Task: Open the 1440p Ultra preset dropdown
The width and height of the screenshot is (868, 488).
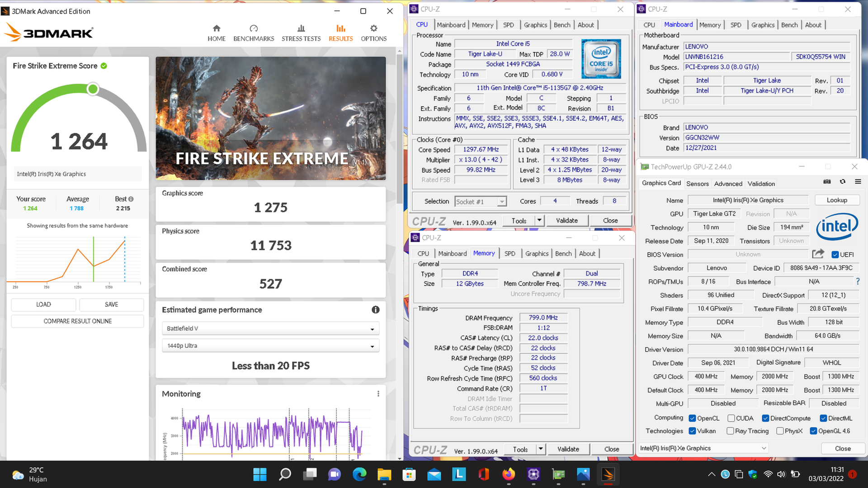Action: [x=270, y=346]
